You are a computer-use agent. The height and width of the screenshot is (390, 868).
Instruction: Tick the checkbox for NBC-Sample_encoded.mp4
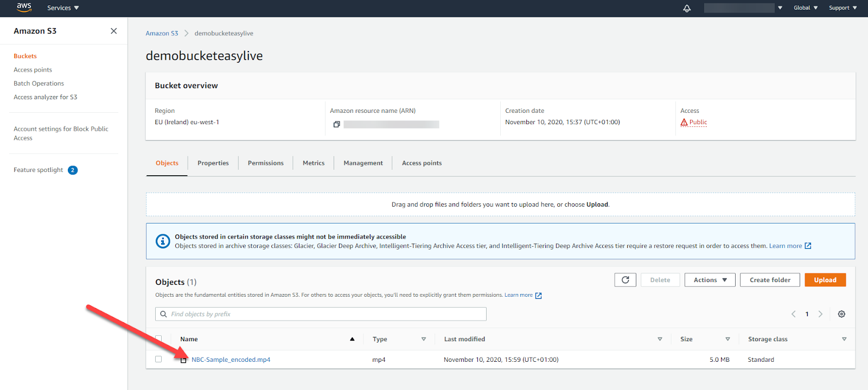158,359
